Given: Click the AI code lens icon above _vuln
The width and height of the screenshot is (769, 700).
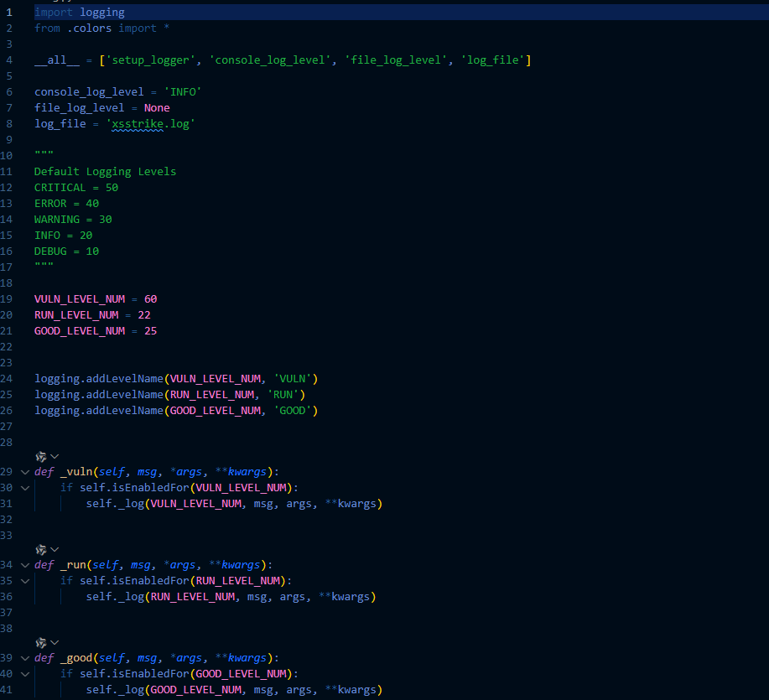Looking at the screenshot, I should (40, 457).
